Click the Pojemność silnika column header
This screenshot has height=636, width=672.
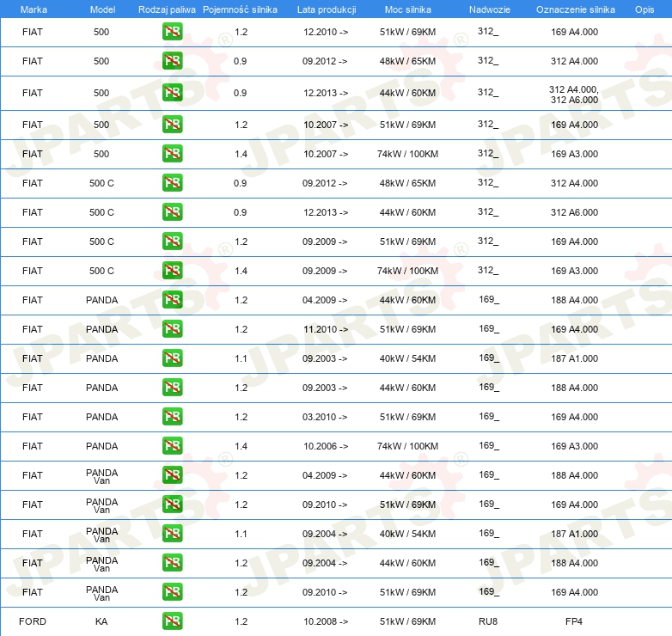tap(240, 9)
